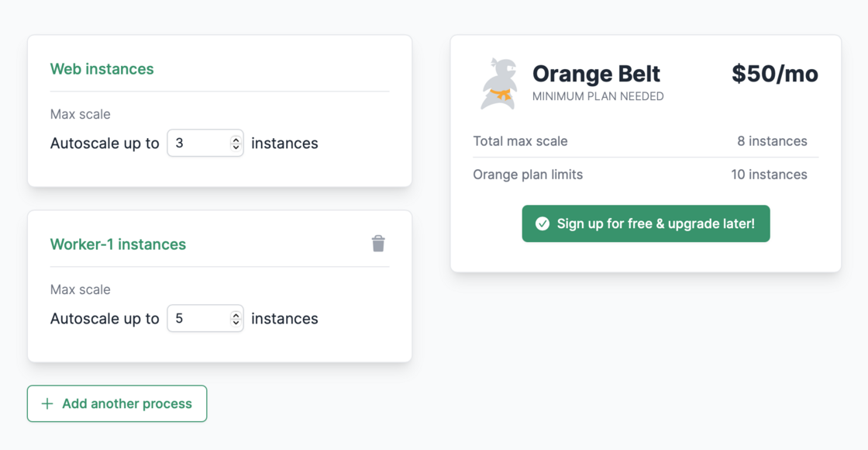Increase Web instances autoscale with up arrow

[236, 140]
